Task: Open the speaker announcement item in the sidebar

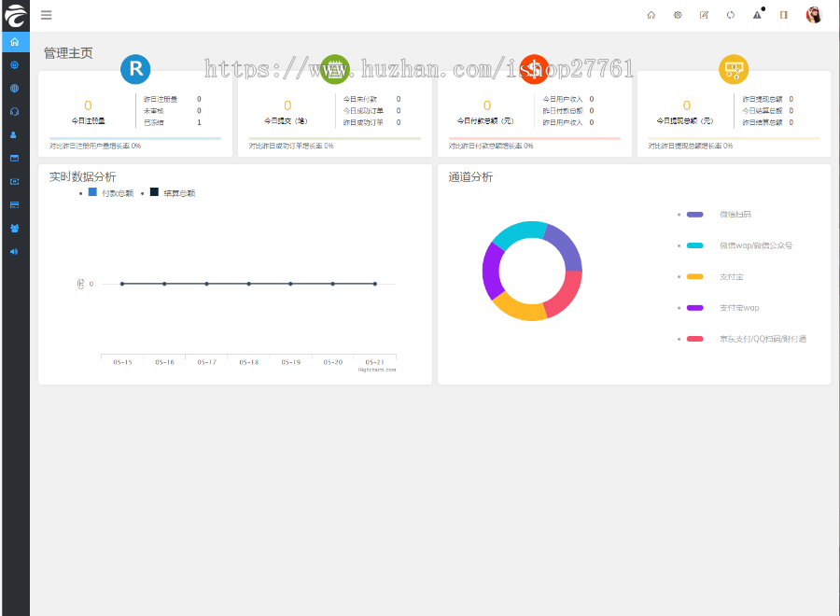Action: (14, 251)
